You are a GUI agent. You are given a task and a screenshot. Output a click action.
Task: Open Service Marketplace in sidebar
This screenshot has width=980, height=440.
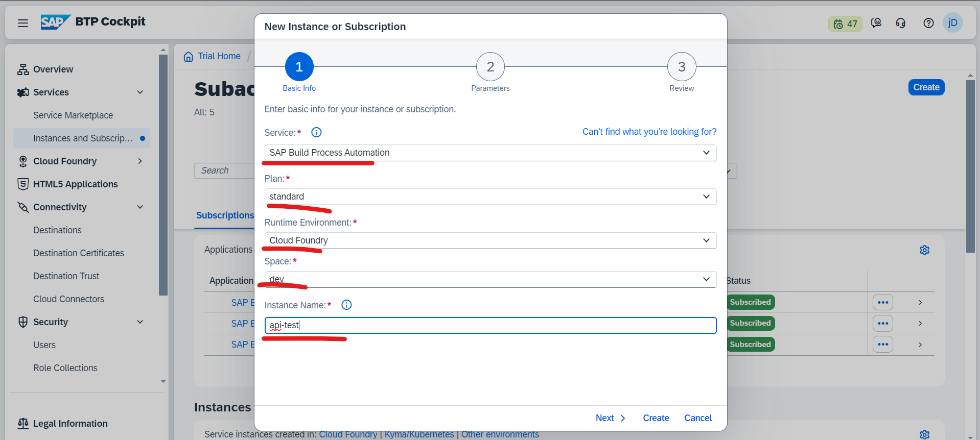click(x=73, y=115)
